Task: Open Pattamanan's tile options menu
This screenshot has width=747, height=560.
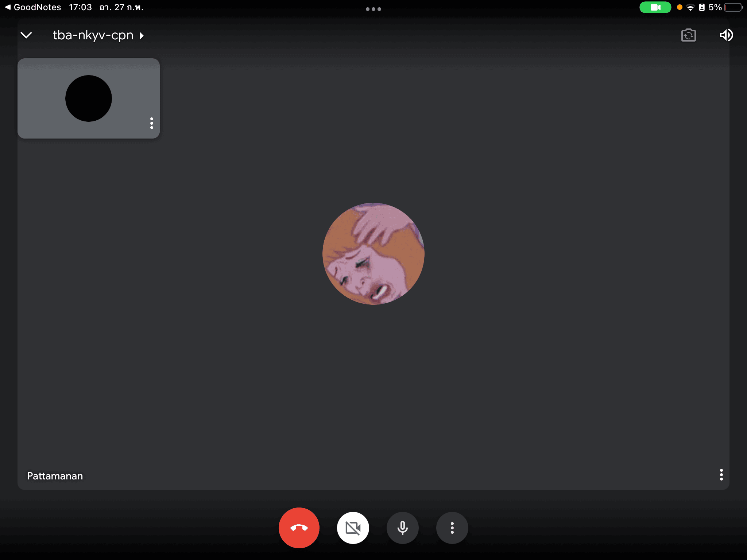Action: pyautogui.click(x=721, y=475)
